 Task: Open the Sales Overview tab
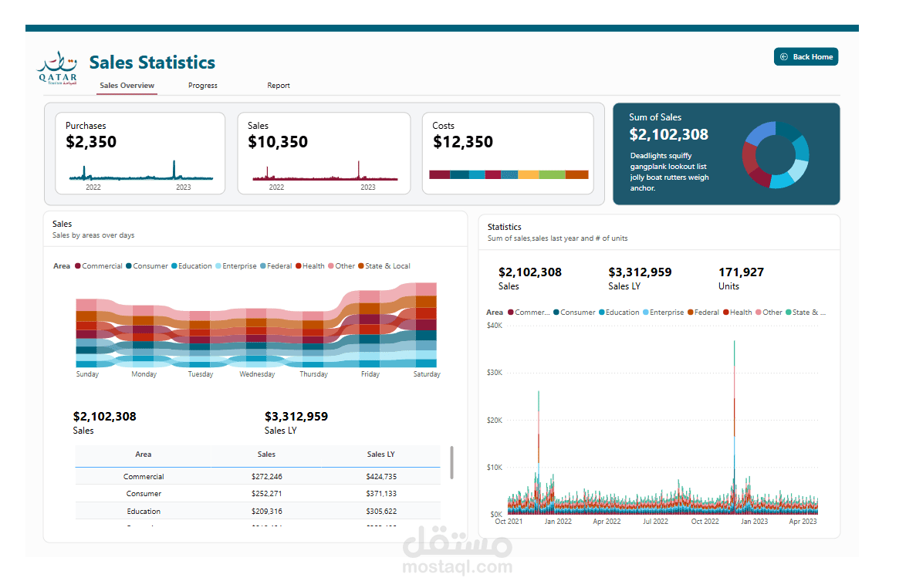pyautogui.click(x=127, y=85)
